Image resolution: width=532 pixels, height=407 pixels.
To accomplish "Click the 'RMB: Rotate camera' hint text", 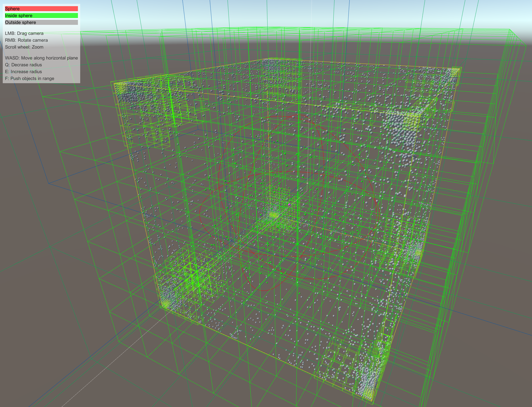I will pyautogui.click(x=26, y=40).
